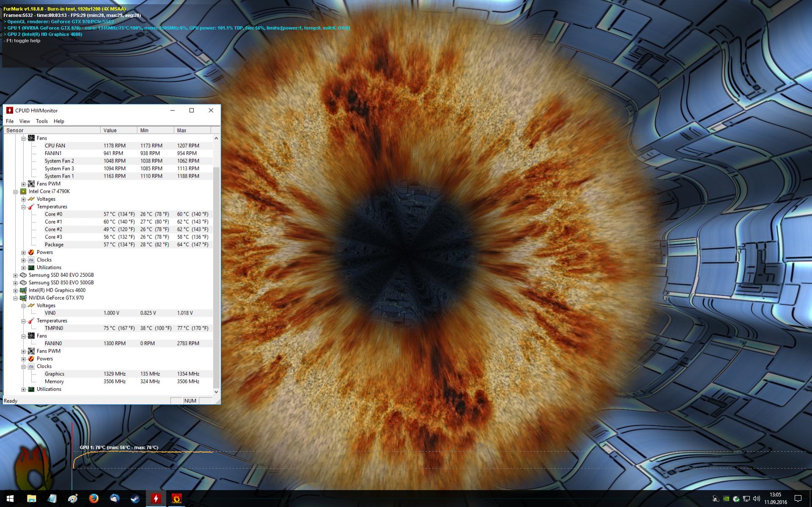This screenshot has width=812, height=507.
Task: Click the HWMonitor title bar logo icon
Action: [x=10, y=110]
